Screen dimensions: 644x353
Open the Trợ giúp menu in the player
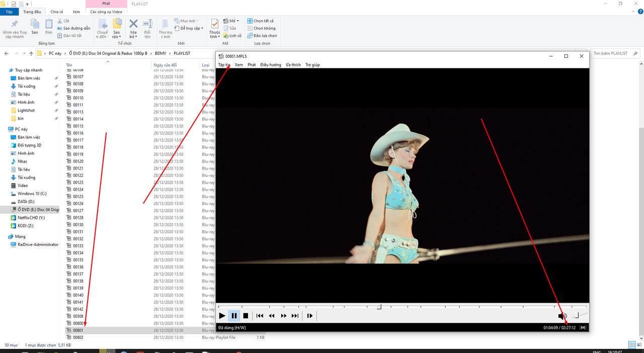312,65
